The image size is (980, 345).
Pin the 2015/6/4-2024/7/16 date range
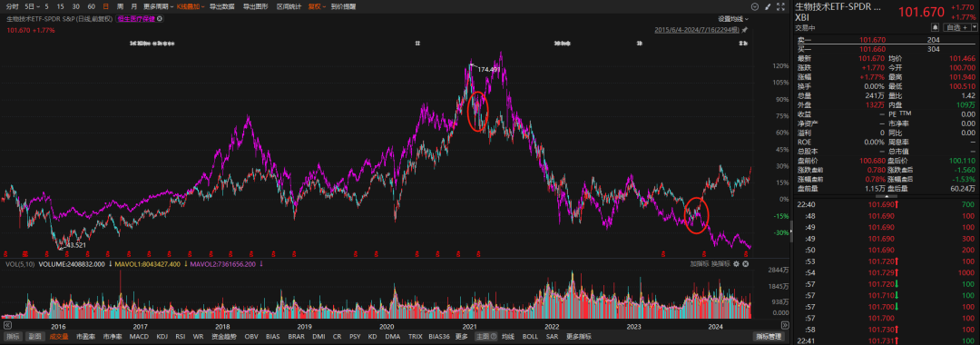pyautogui.click(x=744, y=30)
